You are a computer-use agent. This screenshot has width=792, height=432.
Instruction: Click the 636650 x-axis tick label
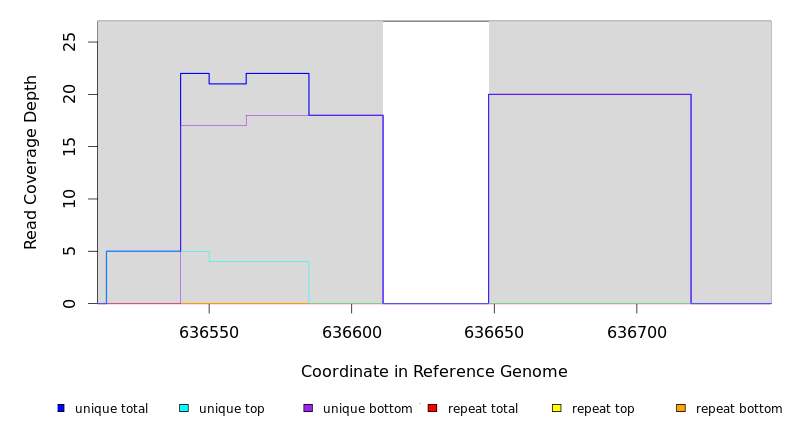[494, 331]
